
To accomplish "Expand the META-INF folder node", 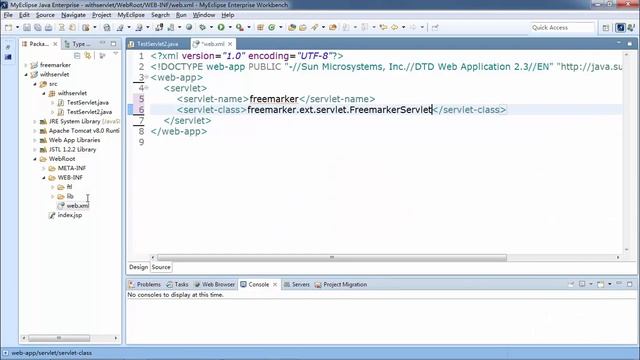I will point(44,168).
